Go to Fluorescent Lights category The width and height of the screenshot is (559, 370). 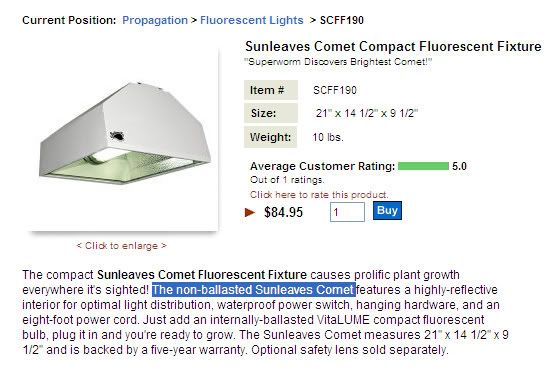(x=252, y=20)
